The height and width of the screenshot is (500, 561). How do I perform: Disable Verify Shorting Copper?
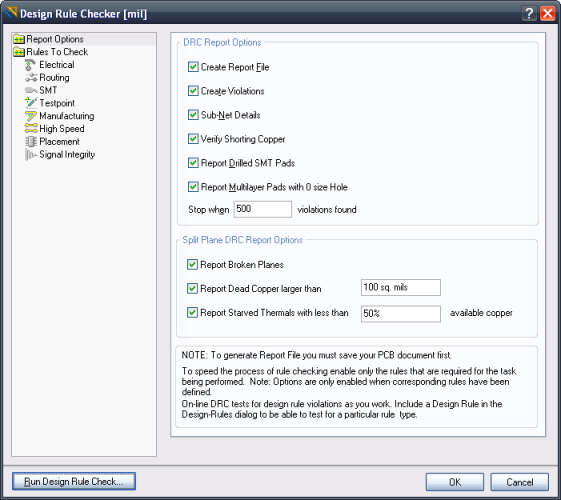(193, 139)
